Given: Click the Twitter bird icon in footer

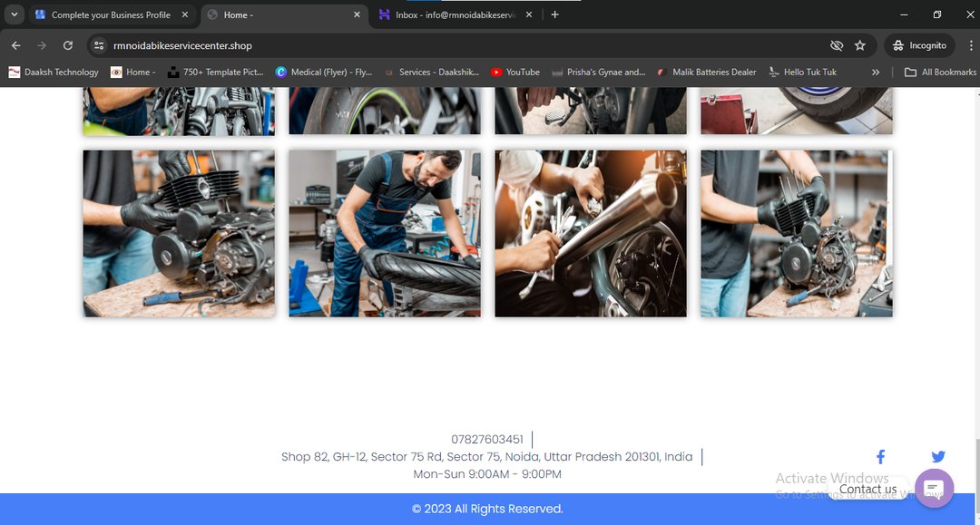Looking at the screenshot, I should pyautogui.click(x=937, y=457).
